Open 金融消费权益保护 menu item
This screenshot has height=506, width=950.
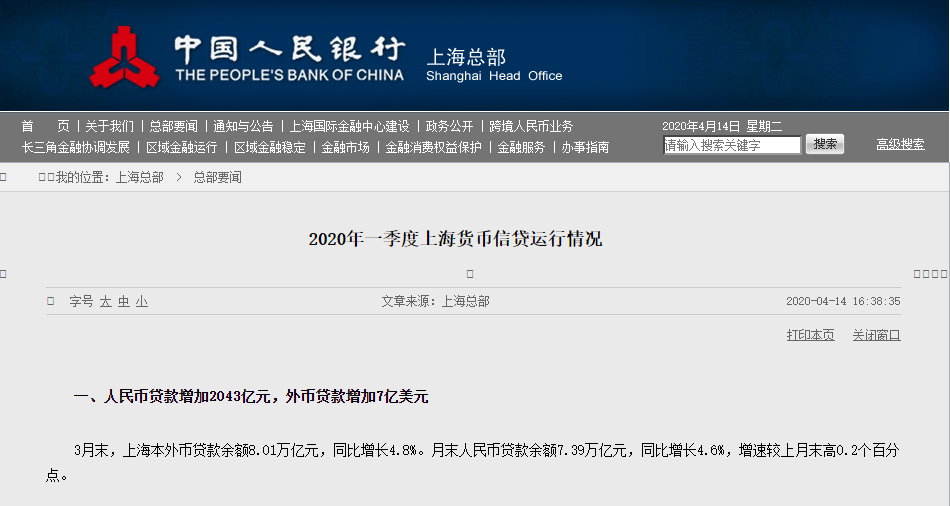click(434, 147)
